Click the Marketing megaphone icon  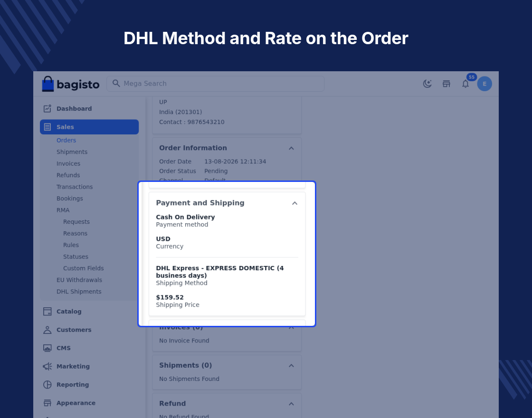47,366
